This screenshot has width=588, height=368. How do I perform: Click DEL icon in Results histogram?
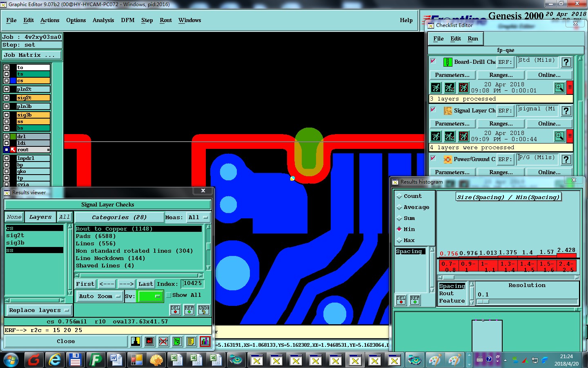(x=401, y=300)
